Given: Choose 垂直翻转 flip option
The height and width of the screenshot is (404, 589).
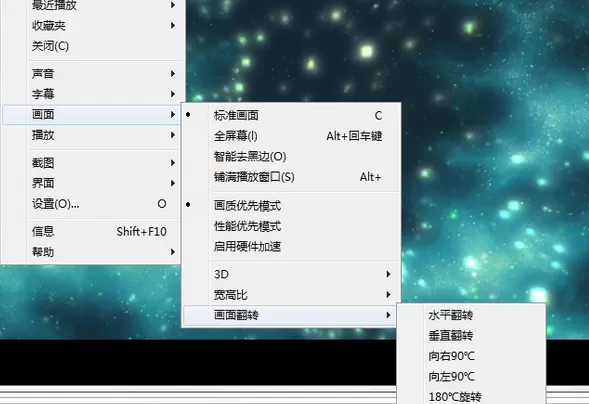Looking at the screenshot, I should pos(471,335).
